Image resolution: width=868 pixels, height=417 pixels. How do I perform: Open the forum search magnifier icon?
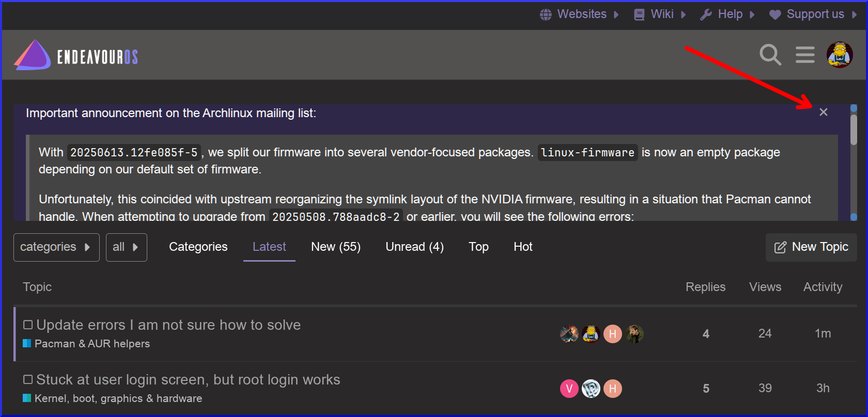pos(770,55)
